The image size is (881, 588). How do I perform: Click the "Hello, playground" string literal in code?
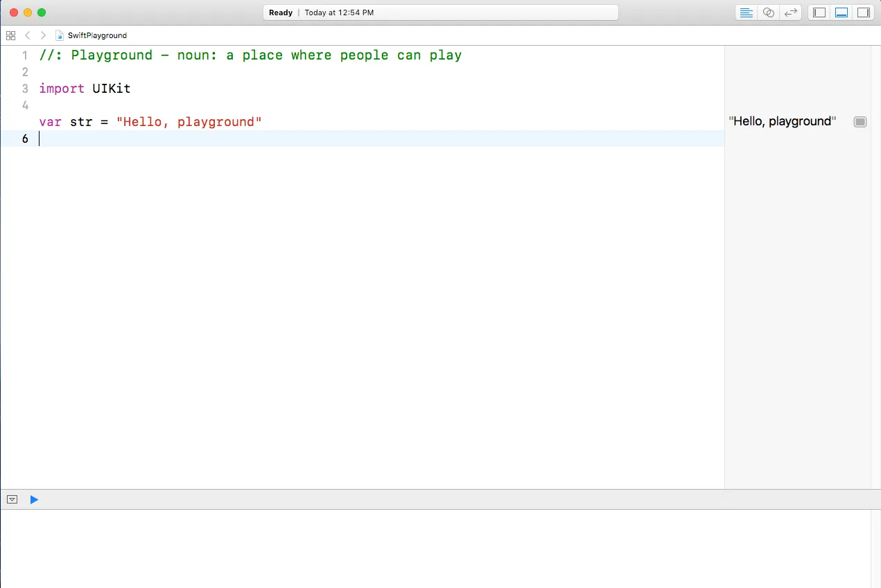pos(189,122)
